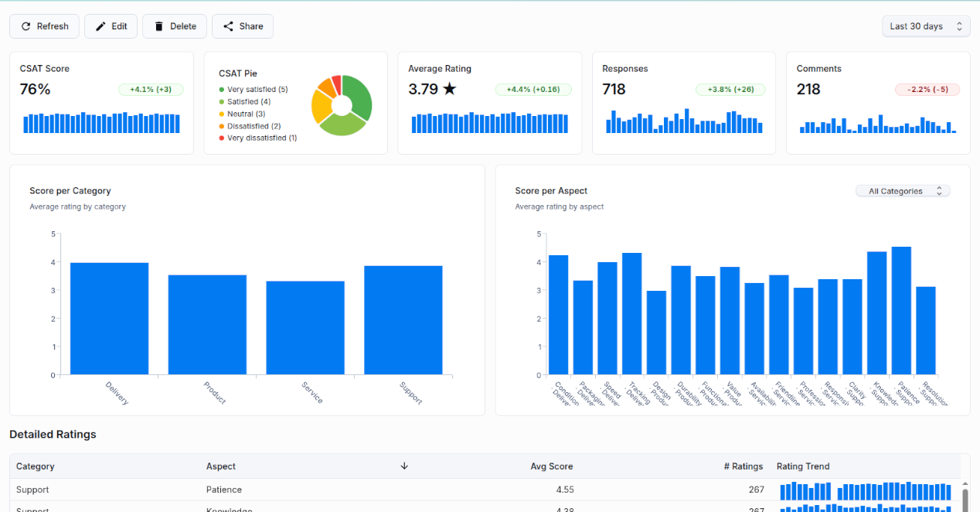Click the Delete trash can icon

tap(159, 26)
